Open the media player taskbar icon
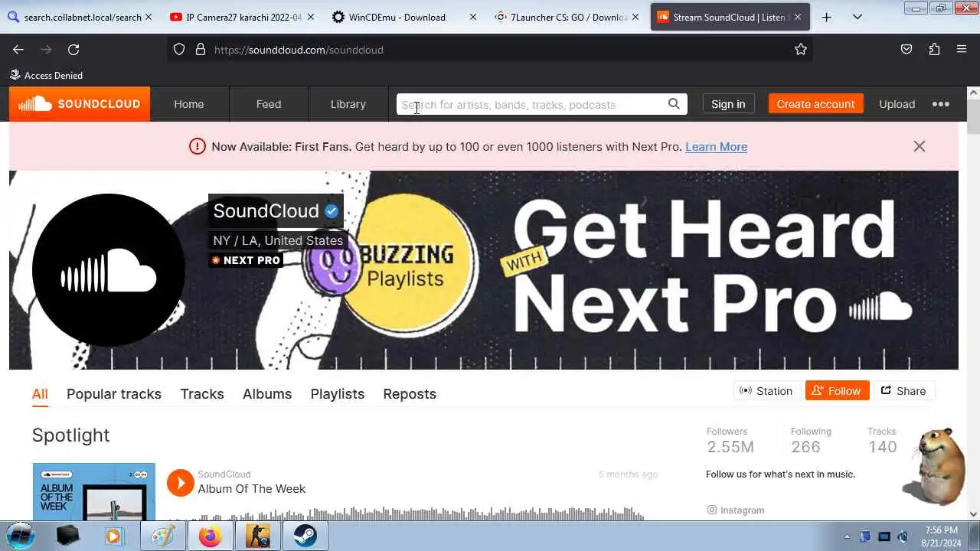This screenshot has height=551, width=980. click(x=113, y=536)
